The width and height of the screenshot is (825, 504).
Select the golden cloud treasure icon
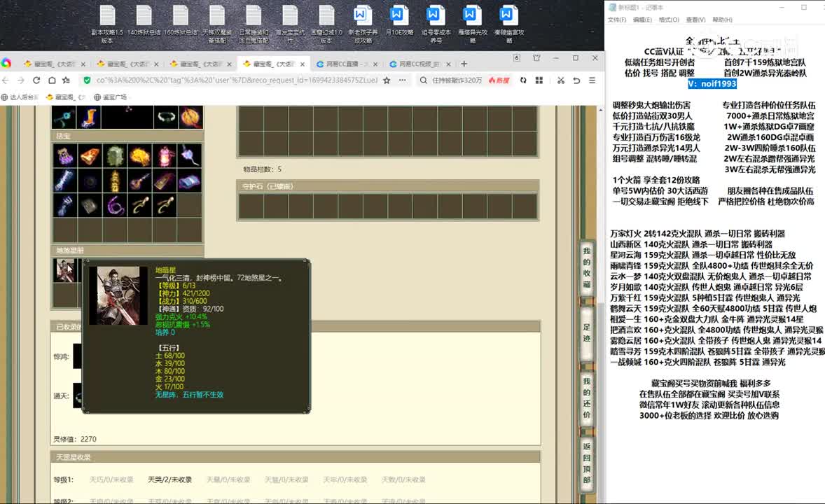[x=139, y=155]
